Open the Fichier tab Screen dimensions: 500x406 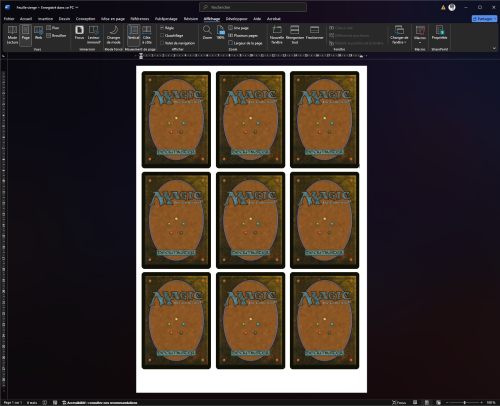click(9, 19)
